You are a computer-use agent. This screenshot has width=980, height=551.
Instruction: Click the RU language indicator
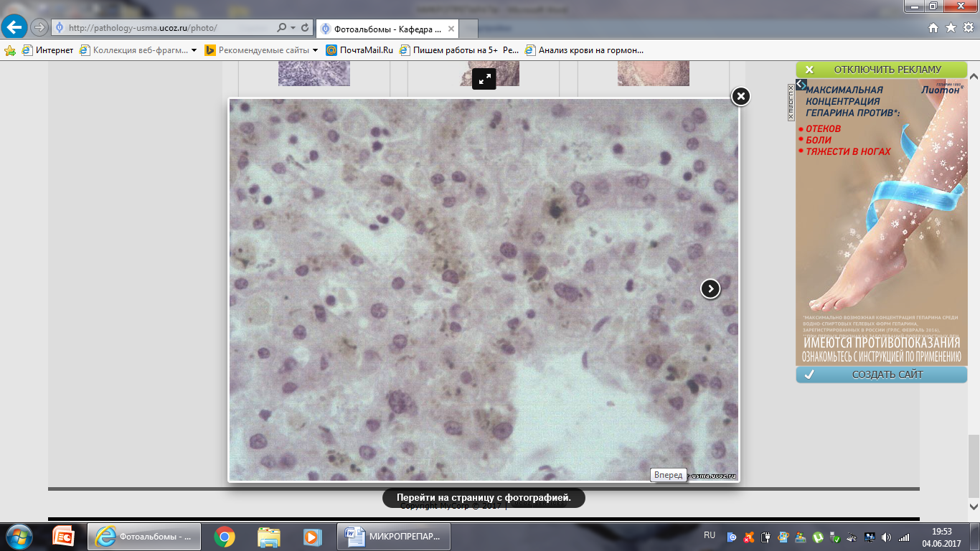[710, 535]
